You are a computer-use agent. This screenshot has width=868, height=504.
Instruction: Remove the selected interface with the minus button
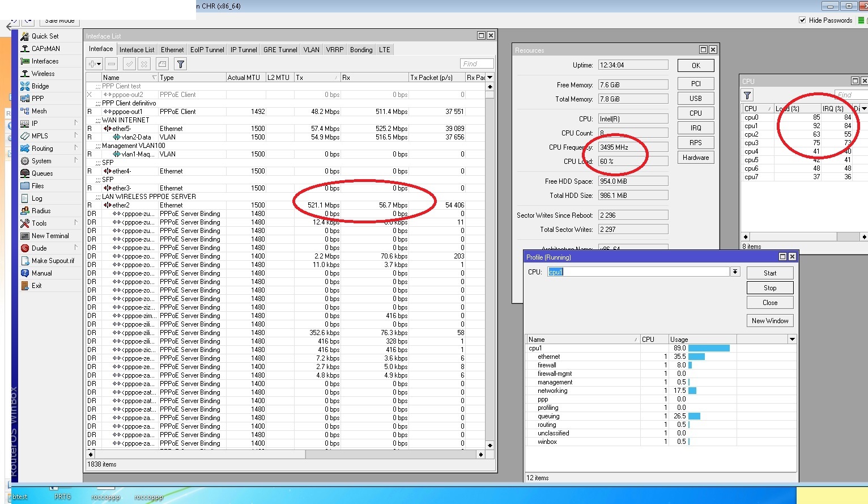(x=112, y=64)
